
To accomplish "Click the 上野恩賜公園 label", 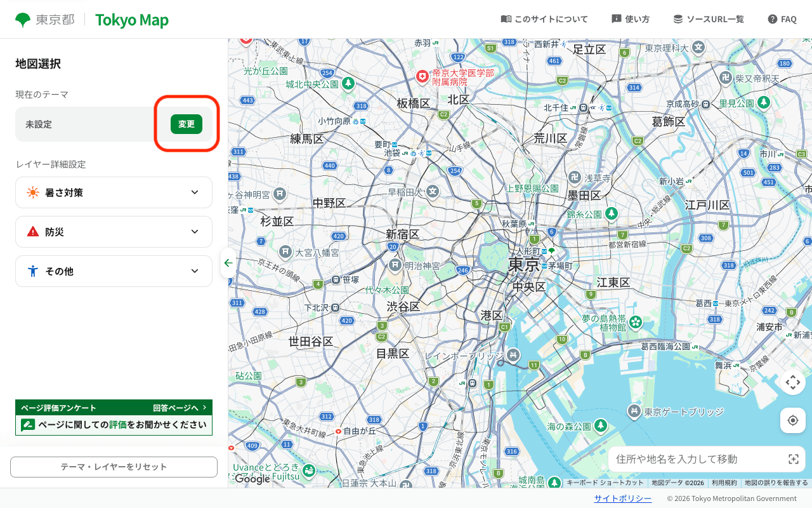I will coord(532,189).
